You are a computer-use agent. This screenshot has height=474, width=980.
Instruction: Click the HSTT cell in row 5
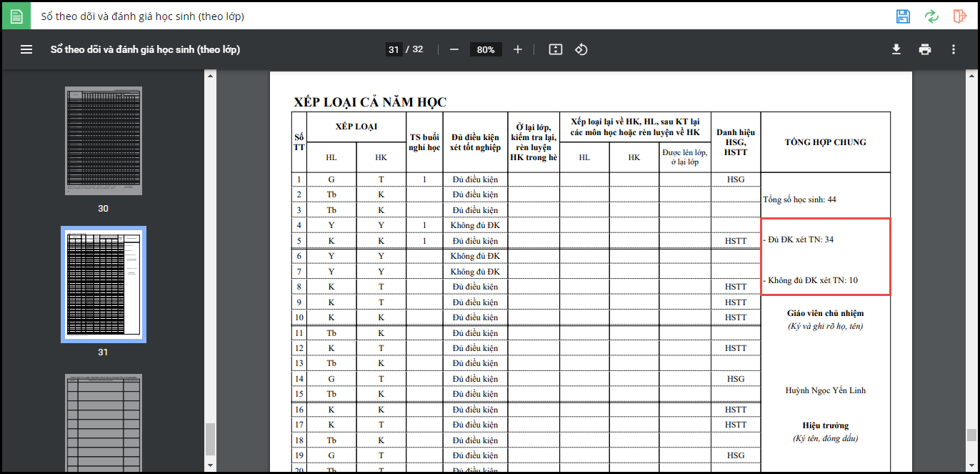[x=736, y=241]
